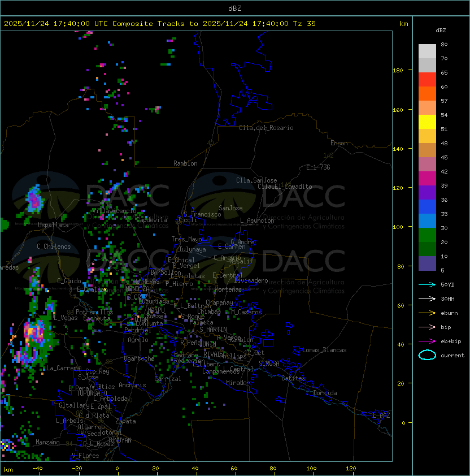Click the 'SanJose' label near S_Francisco

(x=230, y=208)
